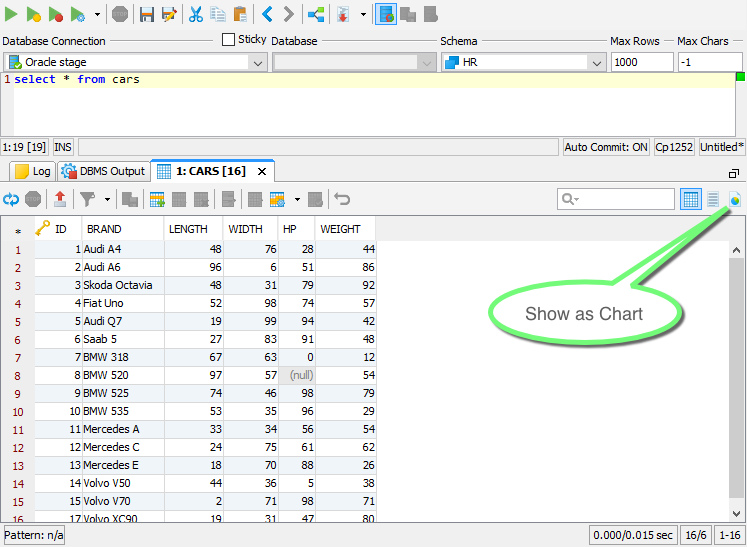The width and height of the screenshot is (747, 547).
Task: Click into the Max Rows field
Action: [x=641, y=62]
